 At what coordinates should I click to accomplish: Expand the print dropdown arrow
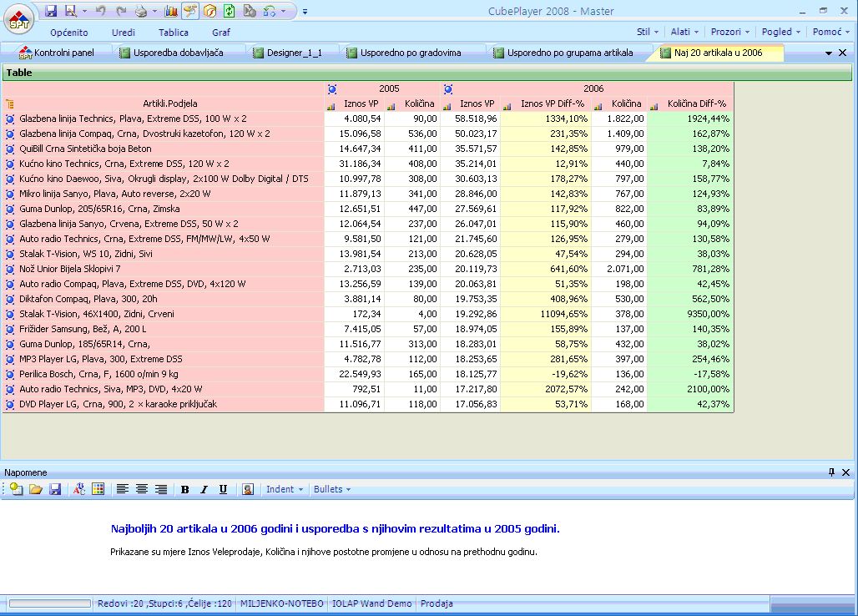coord(155,11)
